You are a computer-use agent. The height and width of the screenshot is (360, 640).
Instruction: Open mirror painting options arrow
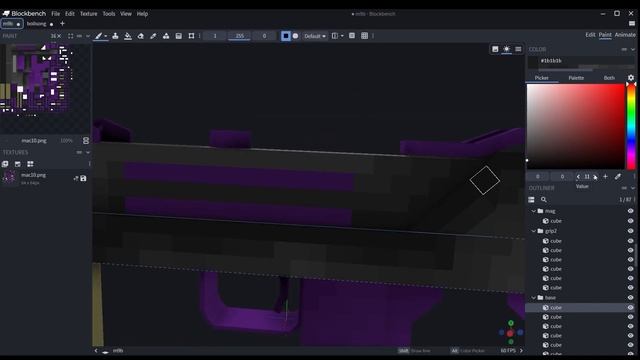point(342,36)
